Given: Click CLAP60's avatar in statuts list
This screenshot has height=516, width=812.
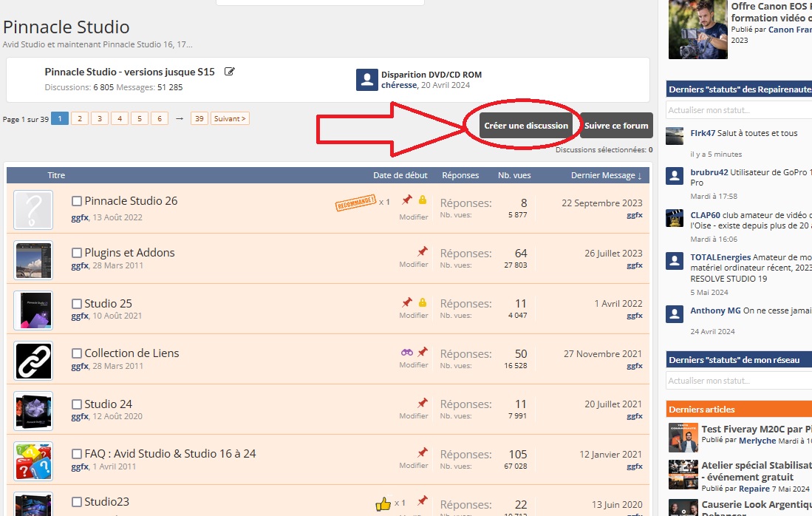Looking at the screenshot, I should (675, 218).
